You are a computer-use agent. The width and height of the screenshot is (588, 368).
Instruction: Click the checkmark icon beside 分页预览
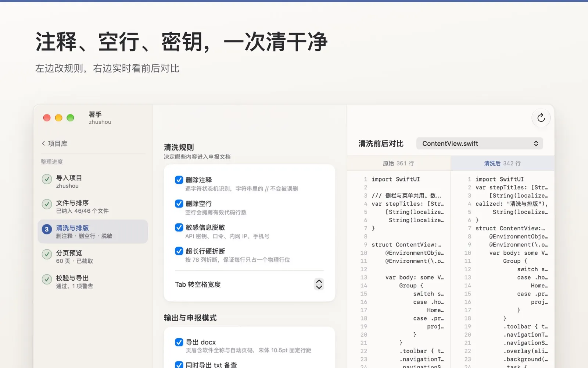47,254
